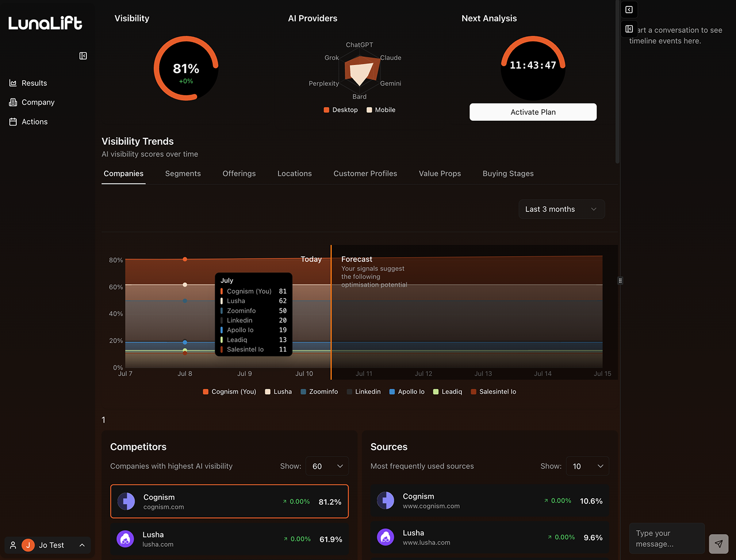Click the 81% visibility gauge
Viewport: 736px width, 560px height.
tap(186, 68)
